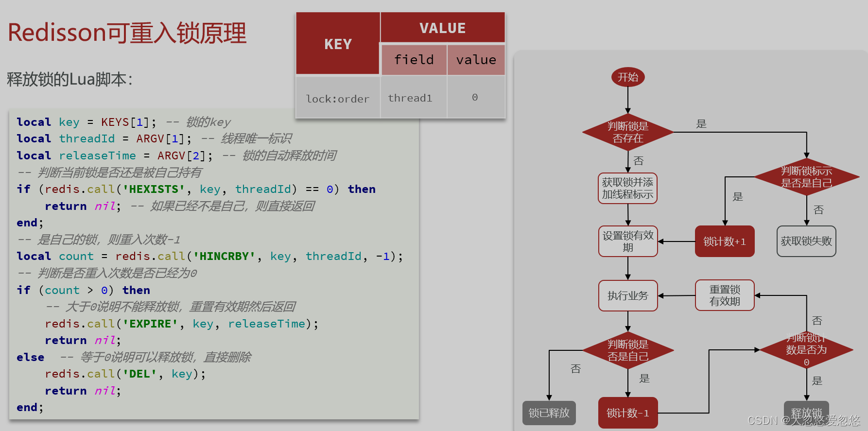Screen dimensions: 868x431
Task: Select the field column header
Action: pos(414,60)
